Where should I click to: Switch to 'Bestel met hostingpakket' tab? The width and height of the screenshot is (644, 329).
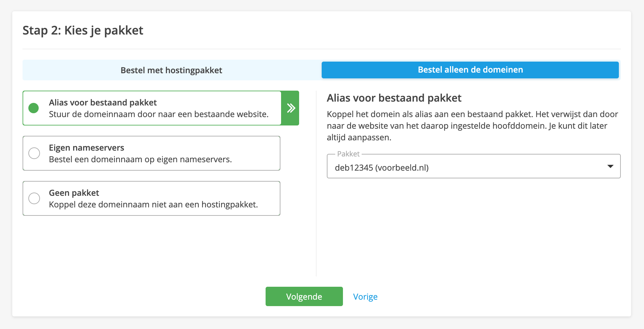point(171,70)
